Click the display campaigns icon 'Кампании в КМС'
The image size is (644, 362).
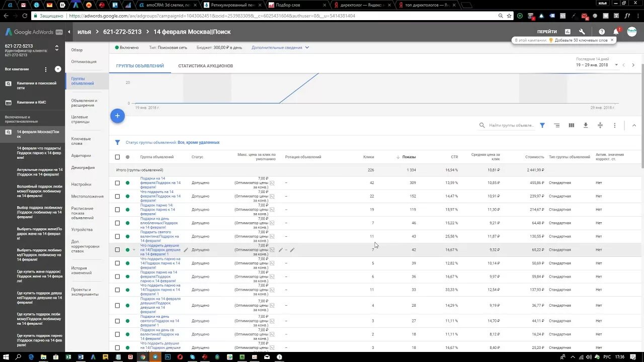pyautogui.click(x=9, y=103)
